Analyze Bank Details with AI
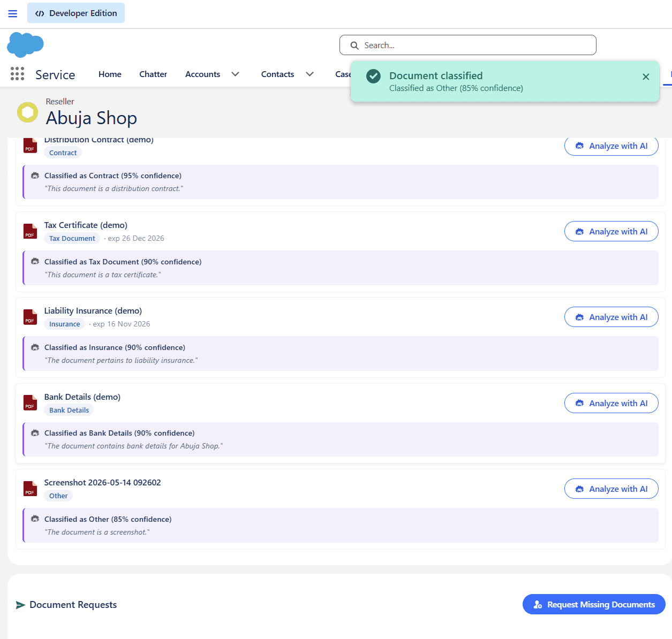Viewport: 672px width, 639px height. 611,403
